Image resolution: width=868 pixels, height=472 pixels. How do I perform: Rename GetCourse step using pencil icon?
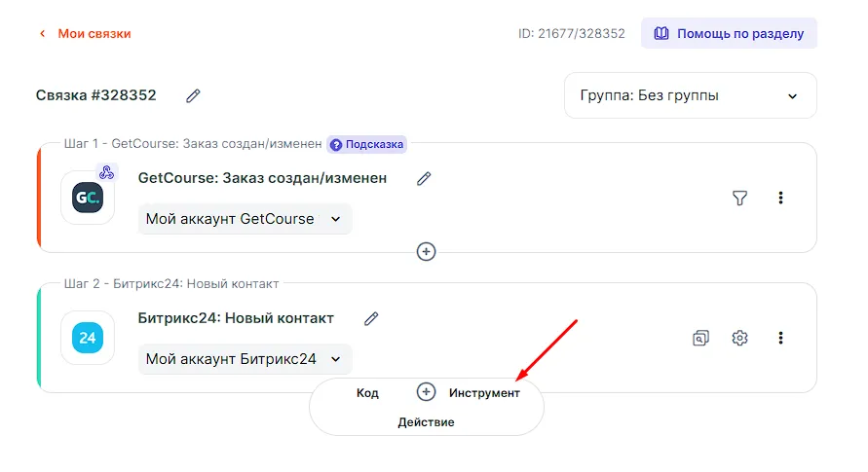[x=423, y=178]
